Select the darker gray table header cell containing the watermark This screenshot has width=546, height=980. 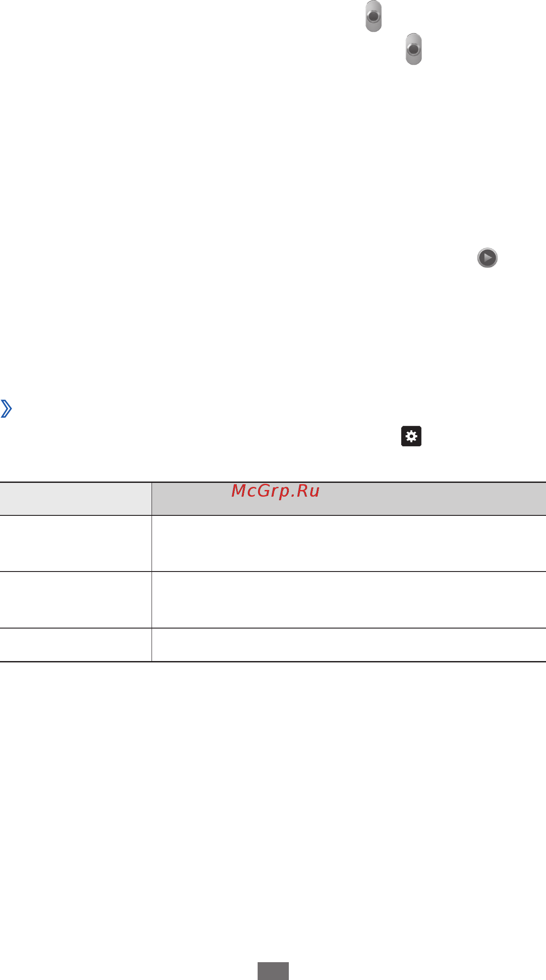(349, 499)
